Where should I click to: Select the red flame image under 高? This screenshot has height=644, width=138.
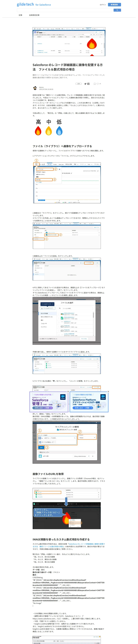pos(38,131)
